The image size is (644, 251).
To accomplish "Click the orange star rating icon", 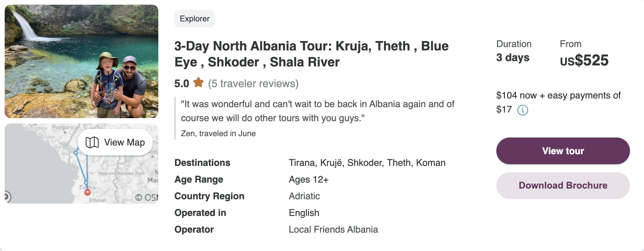I will tap(198, 82).
